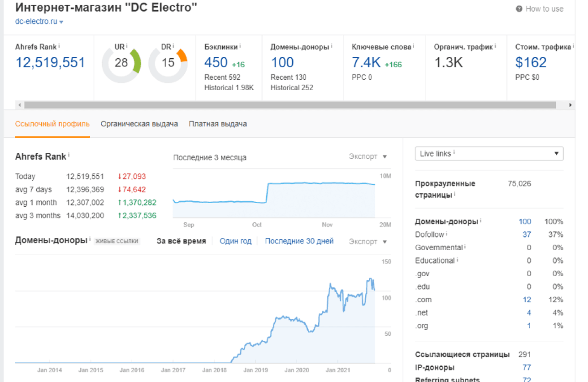
Task: Click the DR 15 gauge
Action: click(168, 63)
